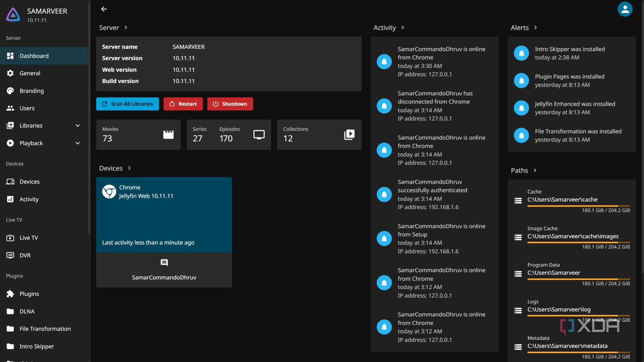Open Activity section via its chevron
This screenshot has height=362, width=644.
tap(402, 28)
